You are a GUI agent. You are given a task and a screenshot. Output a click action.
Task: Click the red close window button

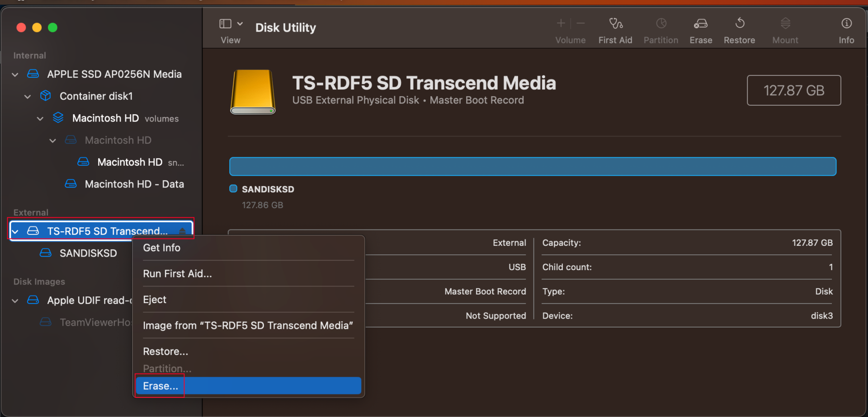21,28
